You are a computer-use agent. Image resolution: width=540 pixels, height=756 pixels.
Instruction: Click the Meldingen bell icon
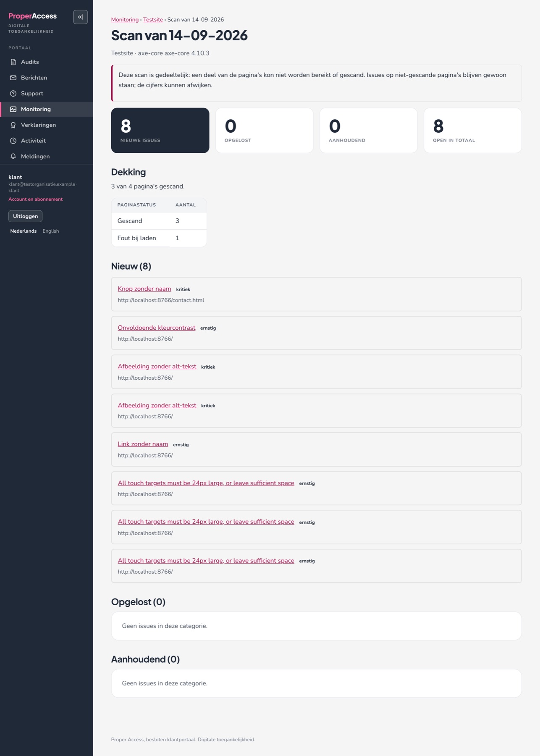pos(13,156)
